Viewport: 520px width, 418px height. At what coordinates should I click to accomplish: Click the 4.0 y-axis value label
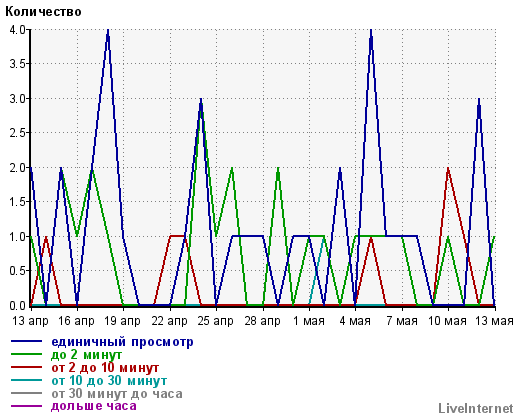[x=18, y=30]
